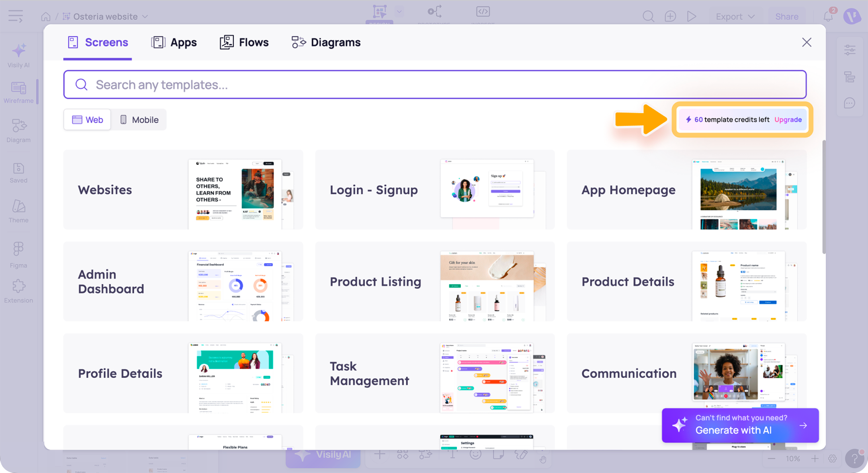Open the Profile Details template category

tap(183, 373)
